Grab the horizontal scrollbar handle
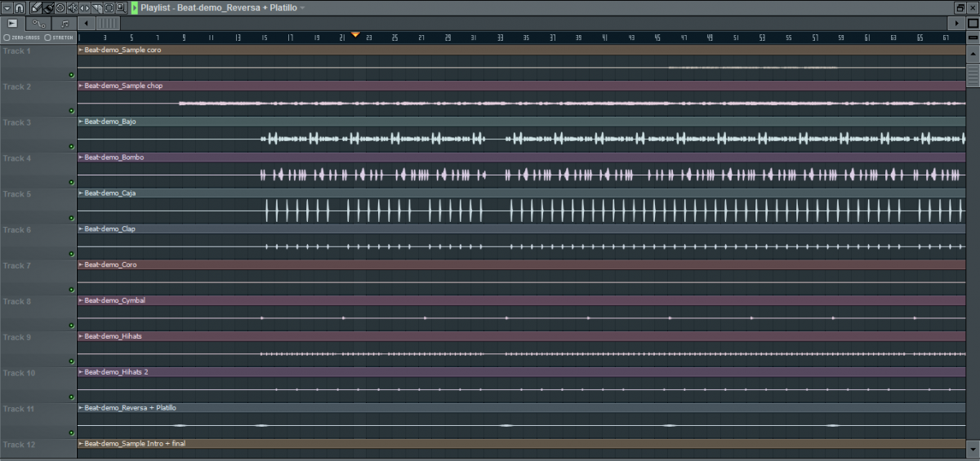The width and height of the screenshot is (980, 461). [x=108, y=23]
